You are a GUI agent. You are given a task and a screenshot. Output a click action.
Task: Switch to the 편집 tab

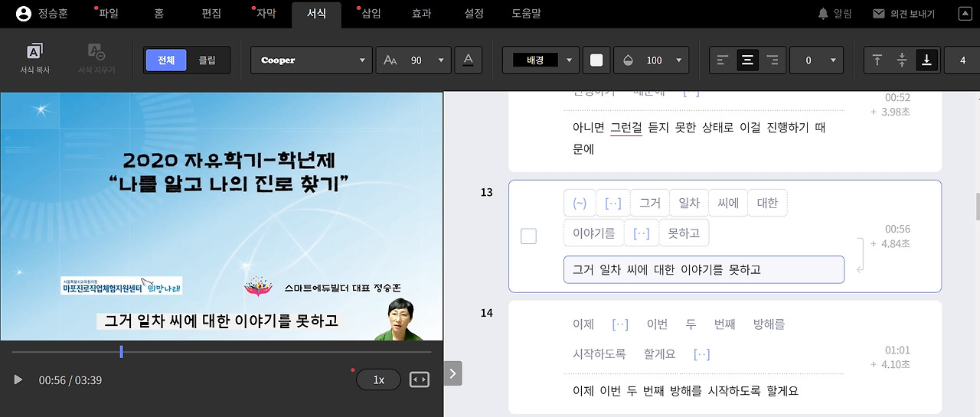pos(211,13)
